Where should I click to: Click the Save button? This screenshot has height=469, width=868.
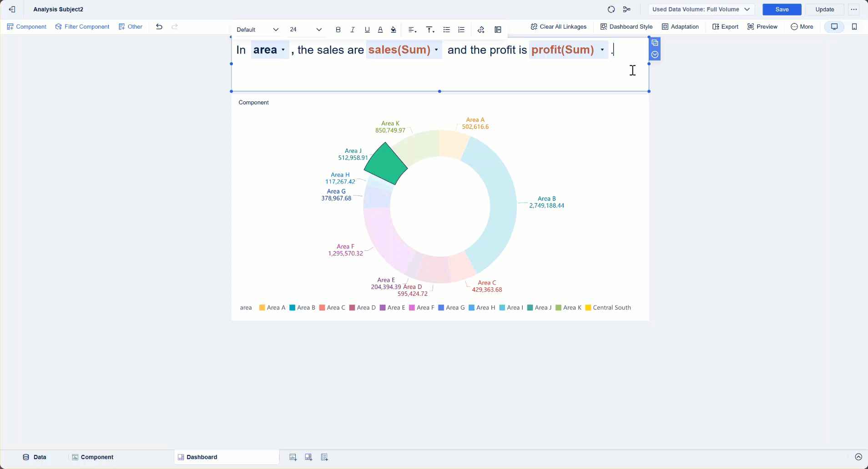pos(782,9)
